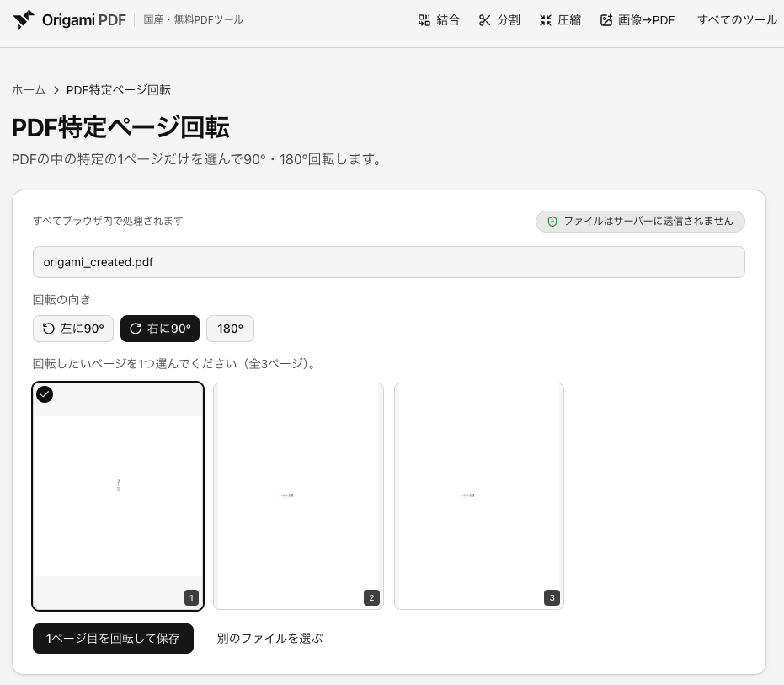This screenshot has height=685, width=784.
Task: Open the 圧縮 compress tool
Action: coord(560,20)
